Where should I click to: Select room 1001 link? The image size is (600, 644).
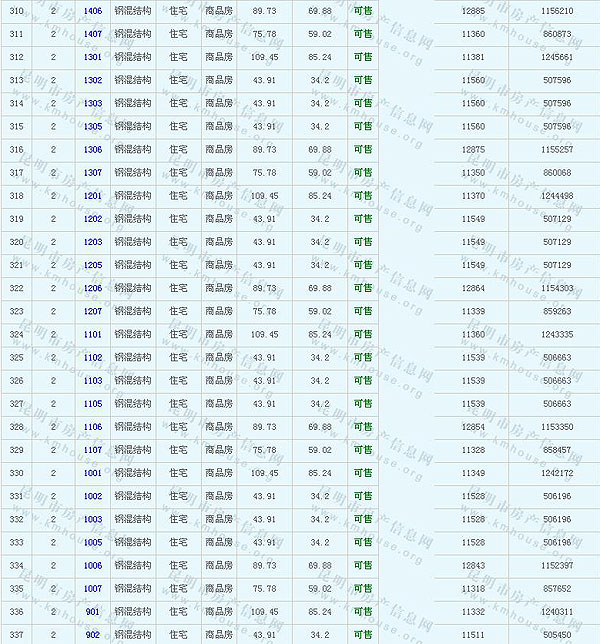click(93, 473)
